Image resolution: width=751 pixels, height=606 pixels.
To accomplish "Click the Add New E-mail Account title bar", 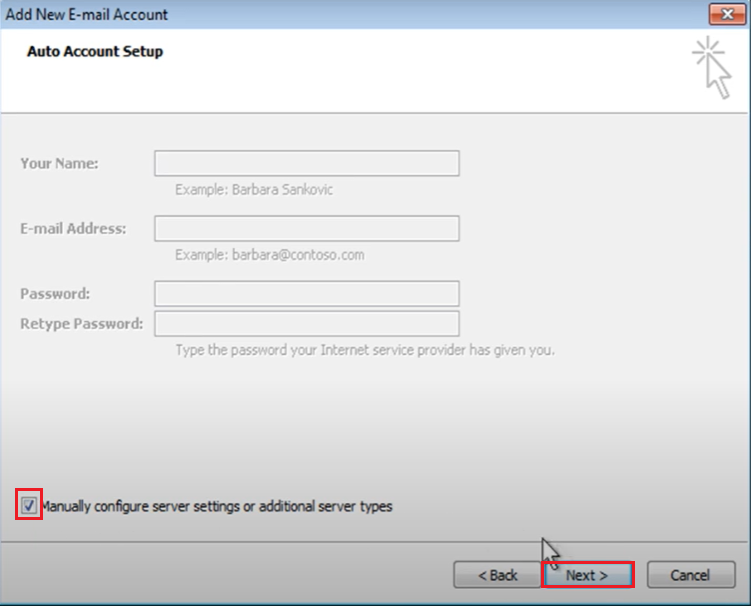I will click(300, 14).
